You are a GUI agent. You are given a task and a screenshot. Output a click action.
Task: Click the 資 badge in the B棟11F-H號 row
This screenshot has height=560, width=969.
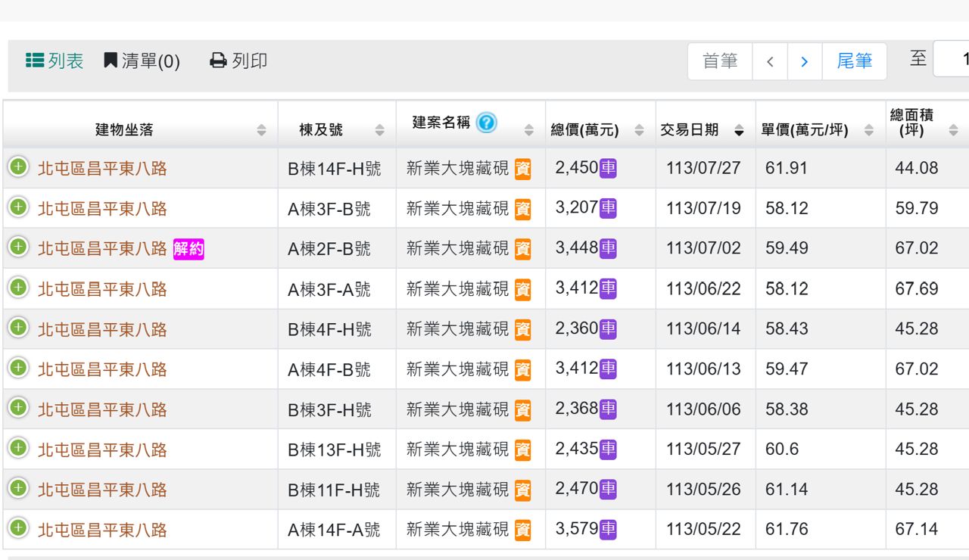522,490
